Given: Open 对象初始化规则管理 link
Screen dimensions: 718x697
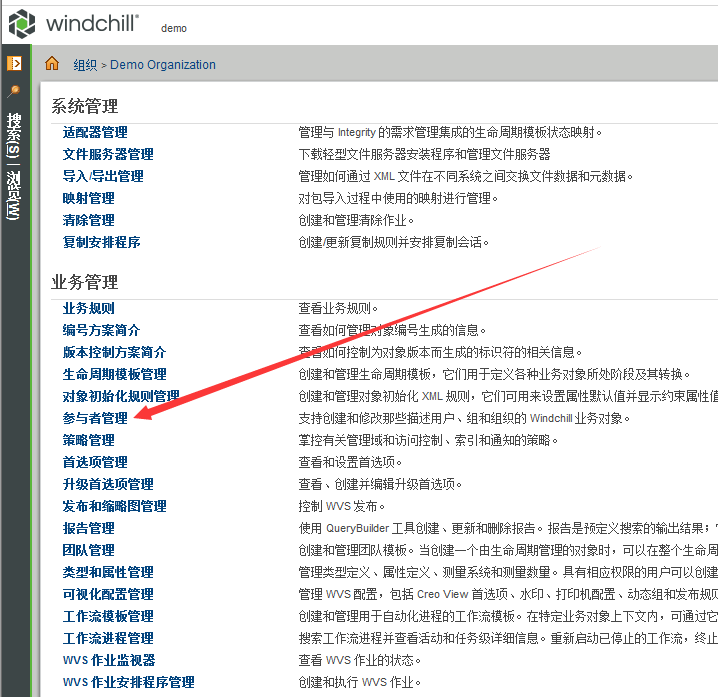Looking at the screenshot, I should [x=121, y=396].
